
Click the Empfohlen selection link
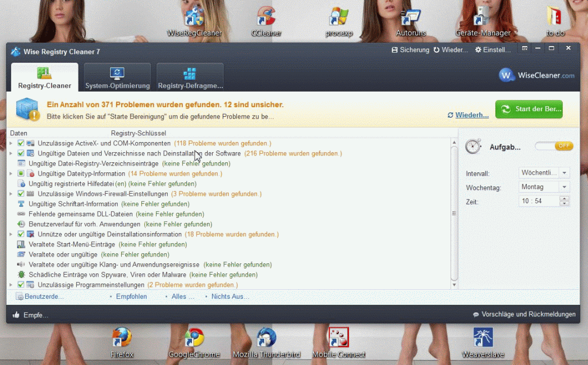pos(131,296)
